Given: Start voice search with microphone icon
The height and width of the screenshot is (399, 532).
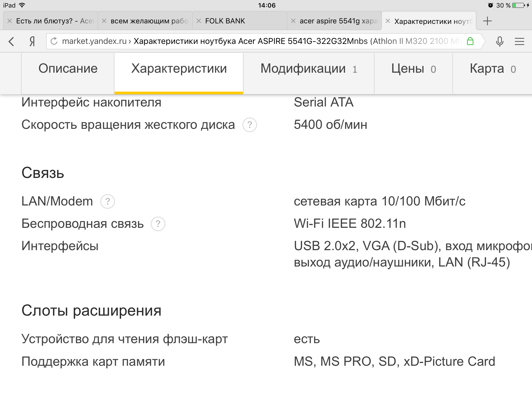Looking at the screenshot, I should coord(500,41).
